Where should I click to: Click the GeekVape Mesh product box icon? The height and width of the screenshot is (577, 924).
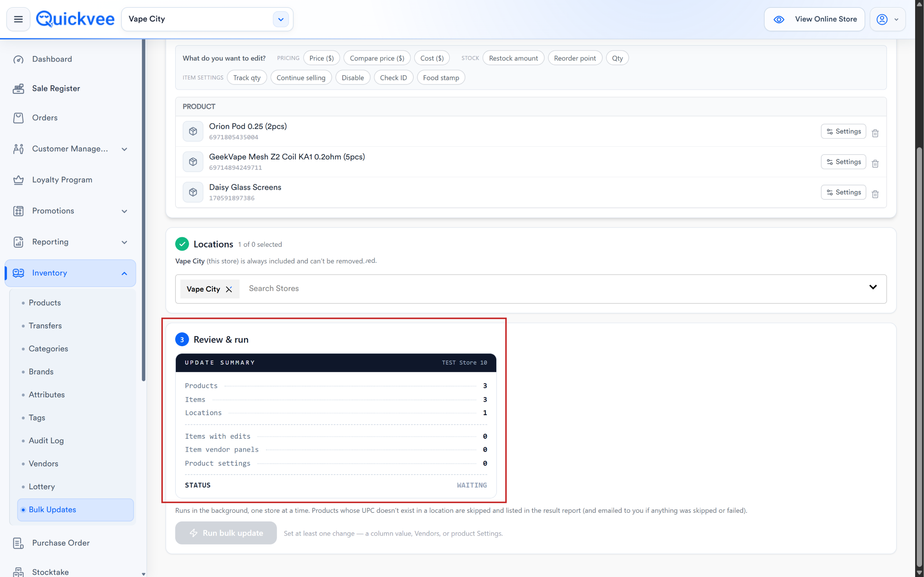click(x=193, y=162)
